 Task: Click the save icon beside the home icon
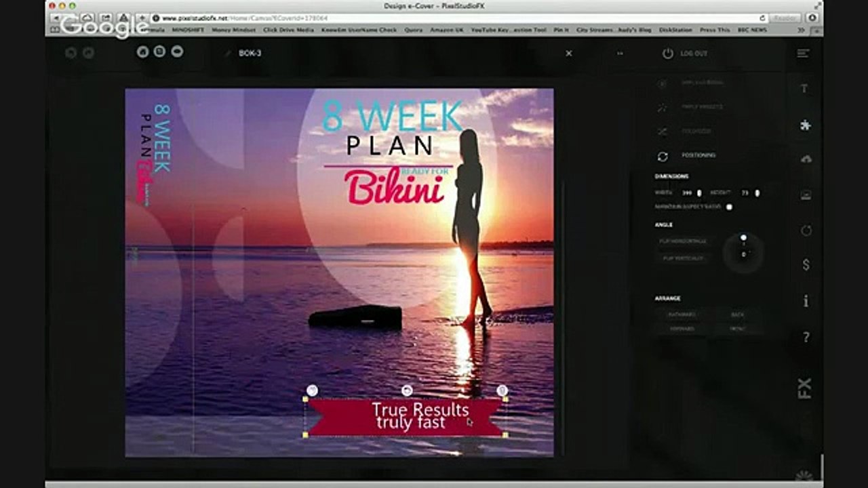pyautogui.click(x=159, y=52)
